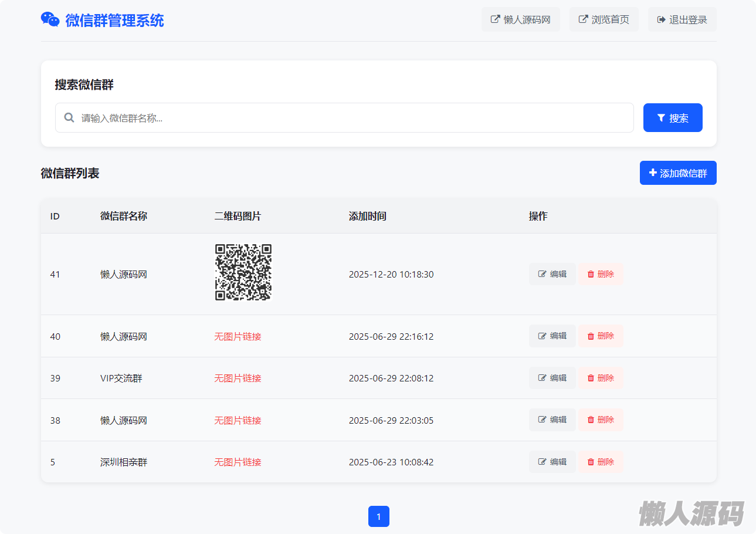Go to page 1 in pagination
Viewport: 756px width, 534px height.
pyautogui.click(x=378, y=516)
